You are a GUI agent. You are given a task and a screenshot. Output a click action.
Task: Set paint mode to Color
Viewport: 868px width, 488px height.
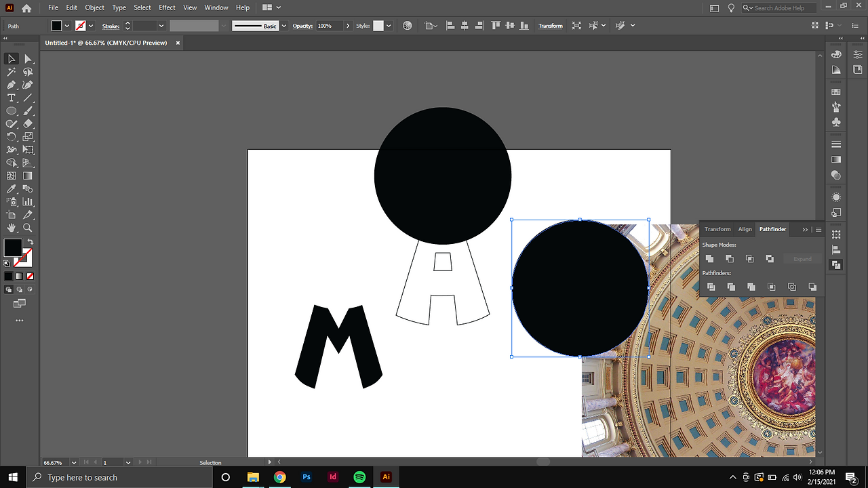pyautogui.click(x=8, y=277)
